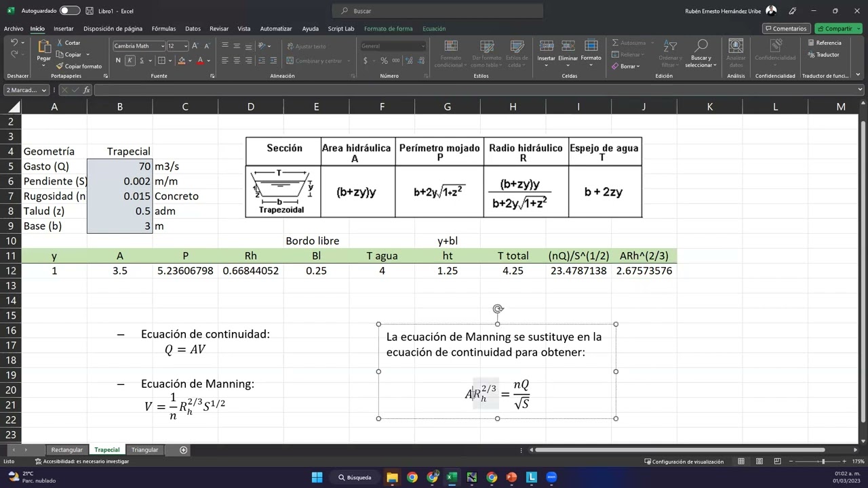Click the Save icon in title bar
This screenshot has width=868, height=488.
click(x=90, y=11)
